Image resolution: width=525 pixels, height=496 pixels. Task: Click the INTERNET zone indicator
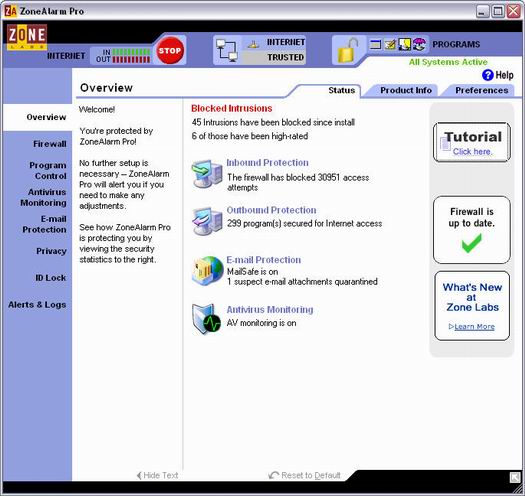click(274, 43)
